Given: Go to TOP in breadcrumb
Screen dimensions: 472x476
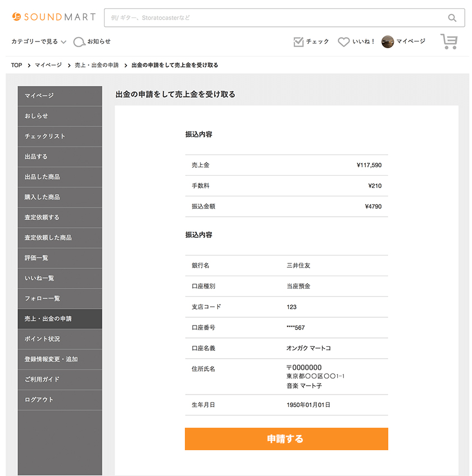Looking at the screenshot, I should [17, 65].
